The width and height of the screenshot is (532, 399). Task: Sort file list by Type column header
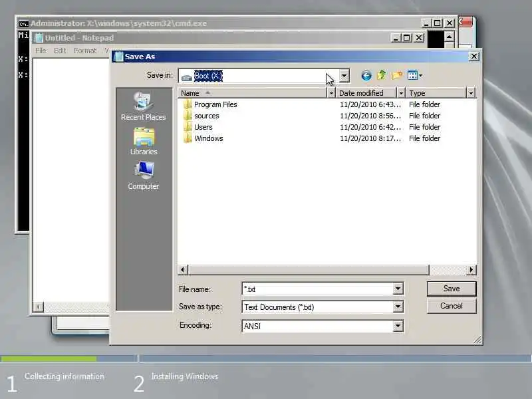[436, 92]
